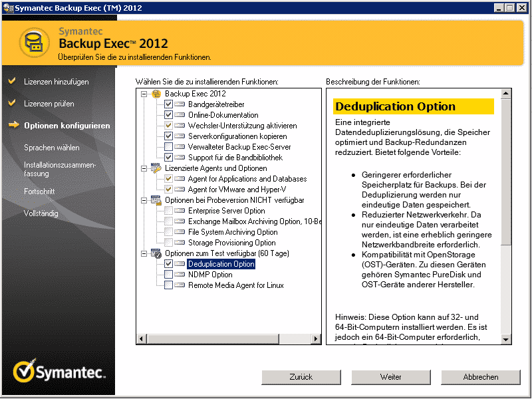The width and height of the screenshot is (532, 399).
Task: Click the Lizenzierte Agents und Optionen key icon
Action: pyautogui.click(x=156, y=168)
